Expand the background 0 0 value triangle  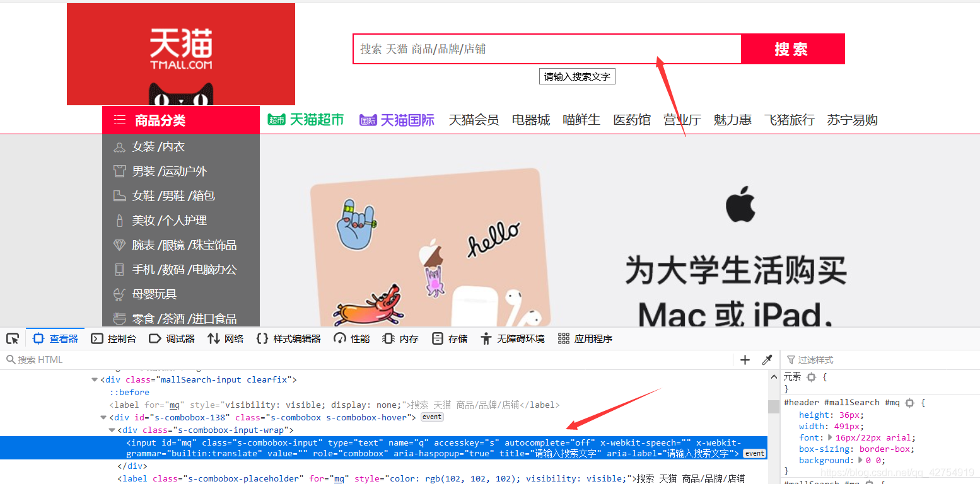[861, 460]
